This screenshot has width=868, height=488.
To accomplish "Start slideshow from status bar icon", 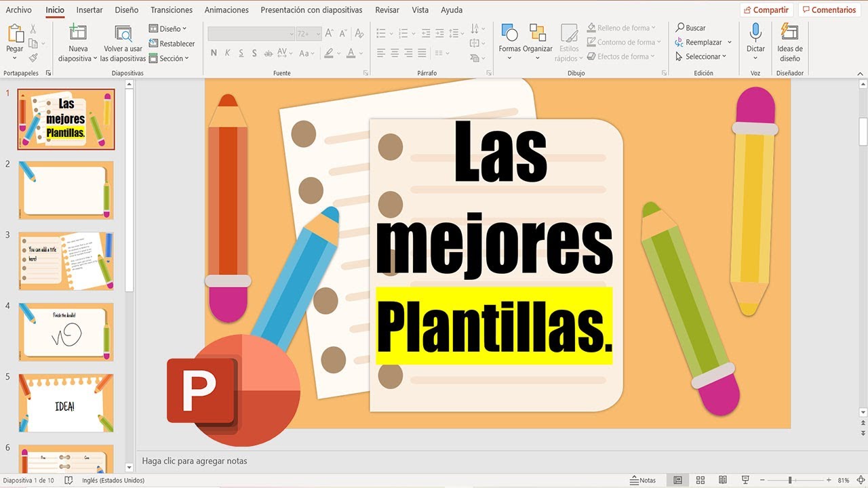I will click(745, 480).
